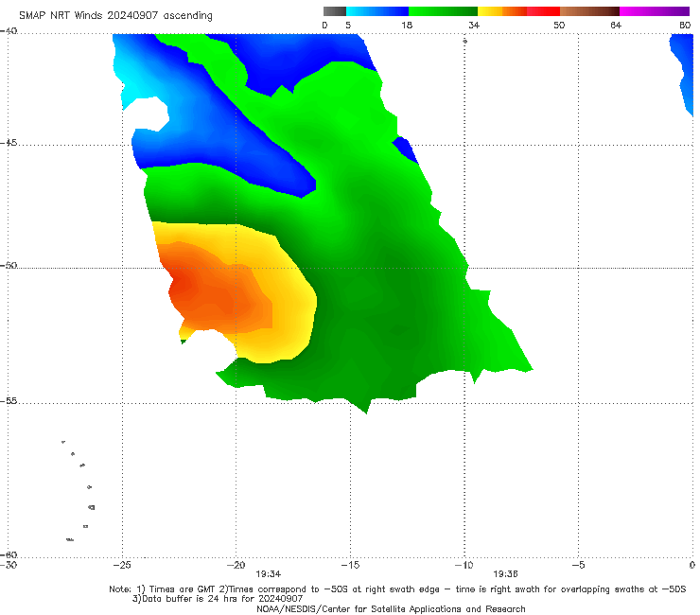Click the gray segment of the color bar

pyautogui.click(x=335, y=11)
